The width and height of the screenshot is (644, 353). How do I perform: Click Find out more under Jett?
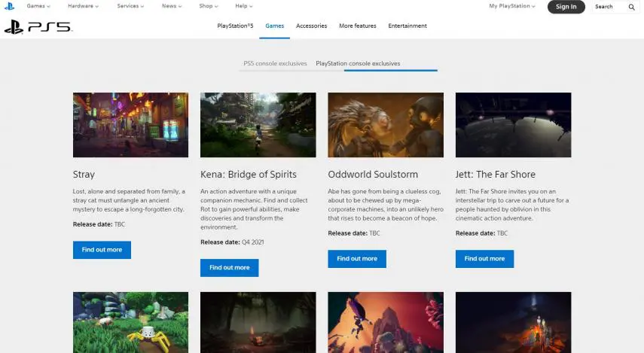click(x=484, y=259)
